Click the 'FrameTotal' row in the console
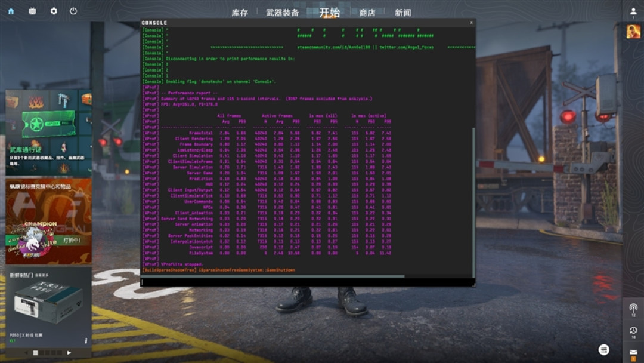 tap(267, 133)
